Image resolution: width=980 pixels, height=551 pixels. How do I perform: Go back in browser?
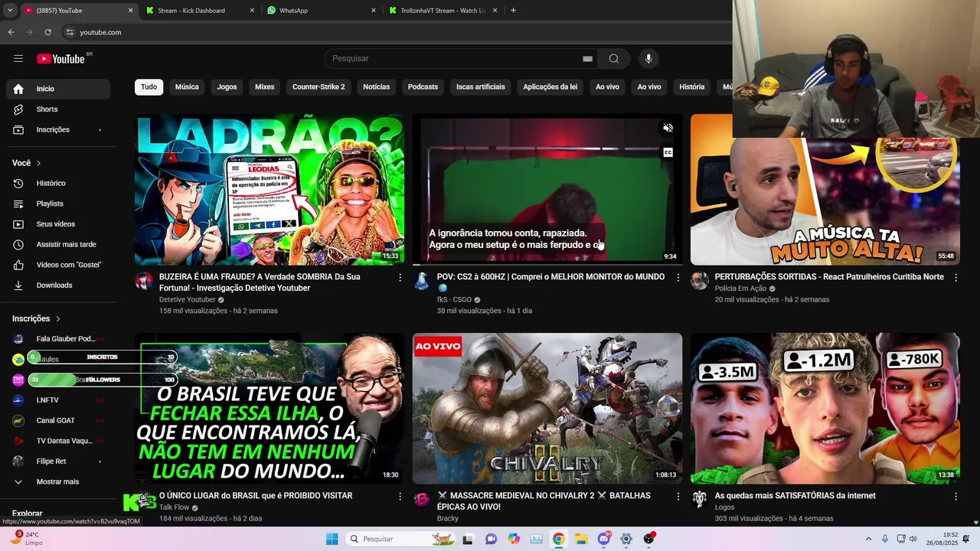pos(11,32)
